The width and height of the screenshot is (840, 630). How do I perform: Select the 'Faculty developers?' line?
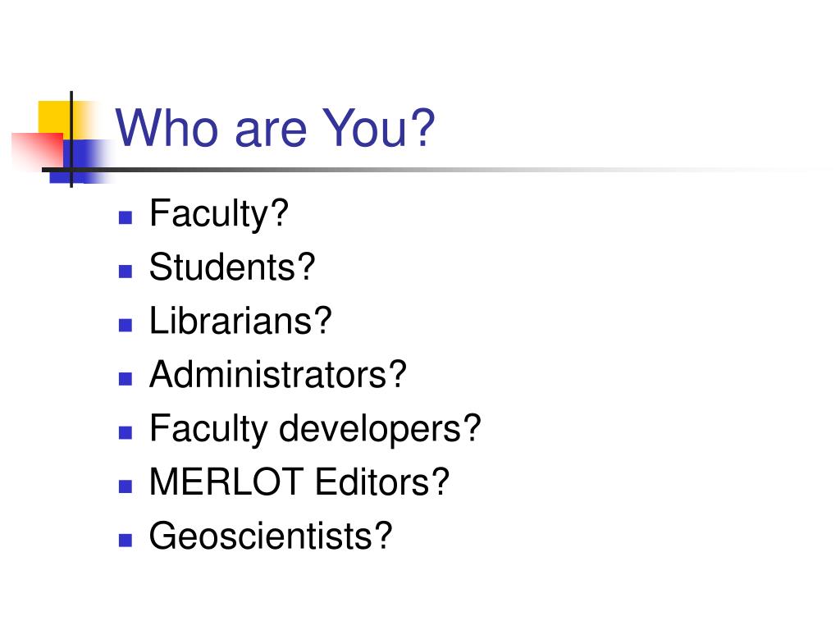315,429
